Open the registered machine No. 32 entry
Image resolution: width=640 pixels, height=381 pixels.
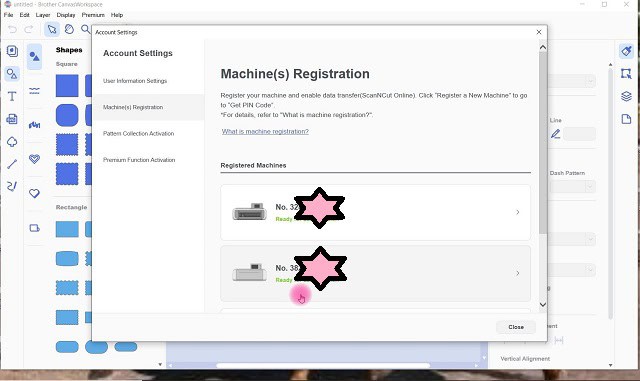click(x=376, y=212)
